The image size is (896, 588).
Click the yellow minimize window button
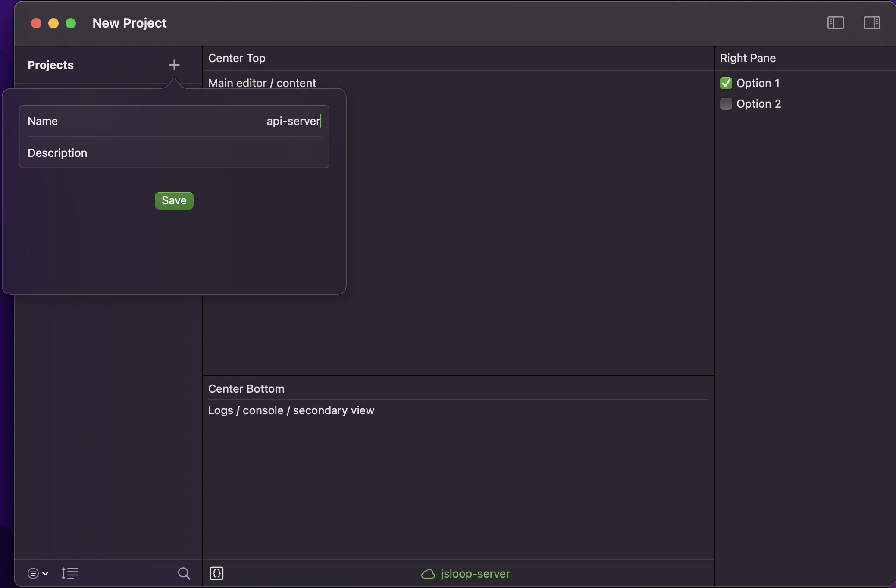click(53, 23)
